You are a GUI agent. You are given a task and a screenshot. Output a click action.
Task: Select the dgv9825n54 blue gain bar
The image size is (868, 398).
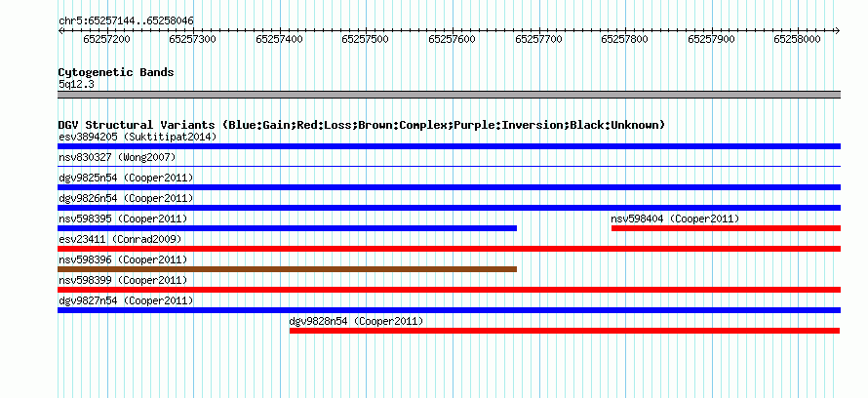(x=449, y=187)
